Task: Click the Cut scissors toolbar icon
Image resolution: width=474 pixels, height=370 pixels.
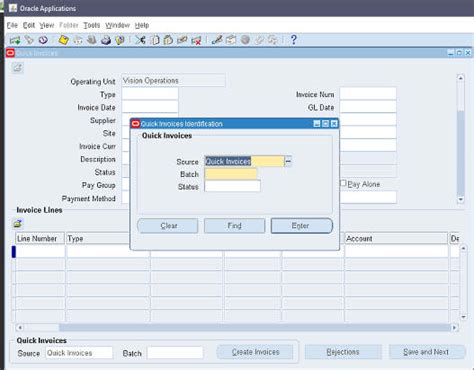Action: pyautogui.click(x=140, y=40)
